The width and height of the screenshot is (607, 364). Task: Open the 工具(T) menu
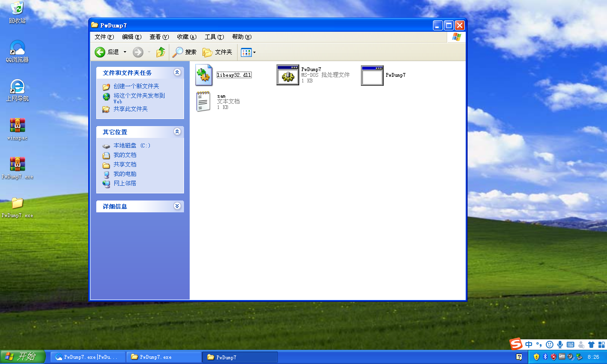(214, 37)
